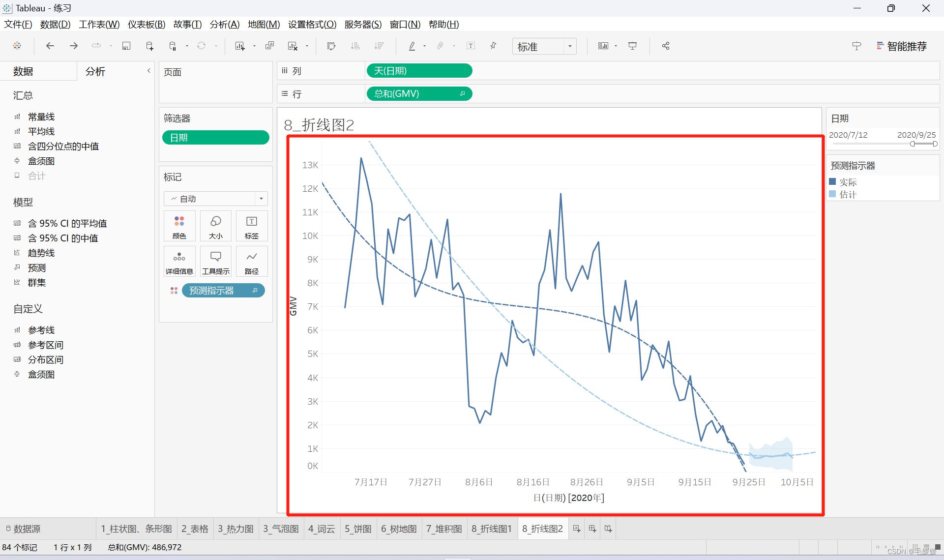The width and height of the screenshot is (944, 560).
Task: Open the 分析(A) menu
Action: tap(225, 24)
